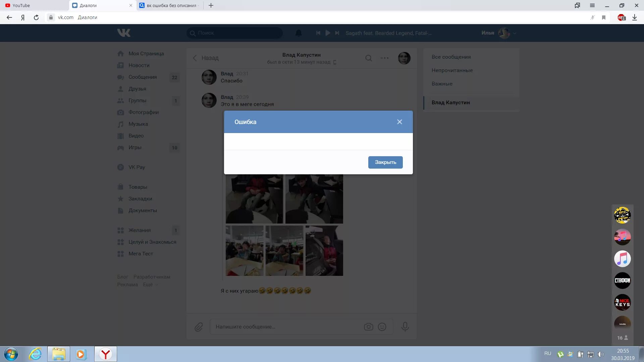Open the three dots conversation menu

click(x=384, y=58)
